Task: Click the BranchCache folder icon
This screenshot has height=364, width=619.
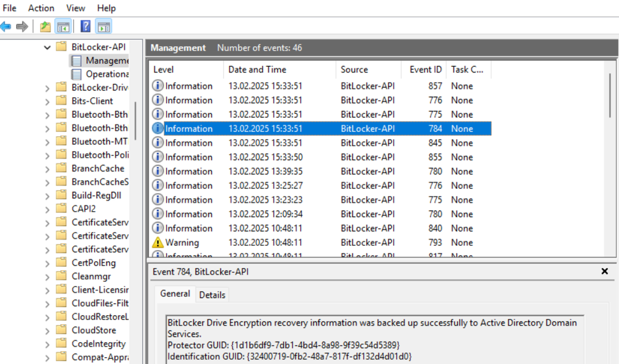Action: (x=61, y=168)
